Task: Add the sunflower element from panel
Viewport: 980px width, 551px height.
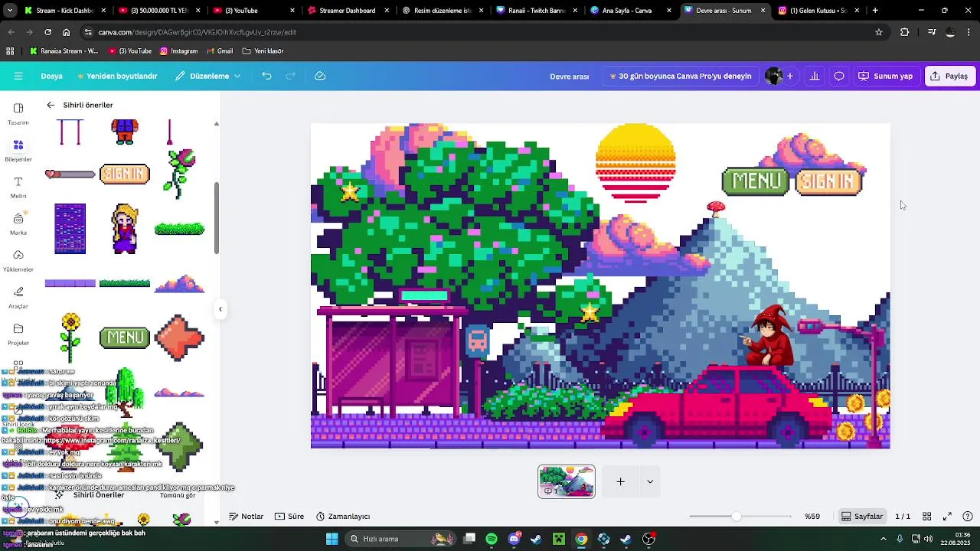Action: (70, 337)
